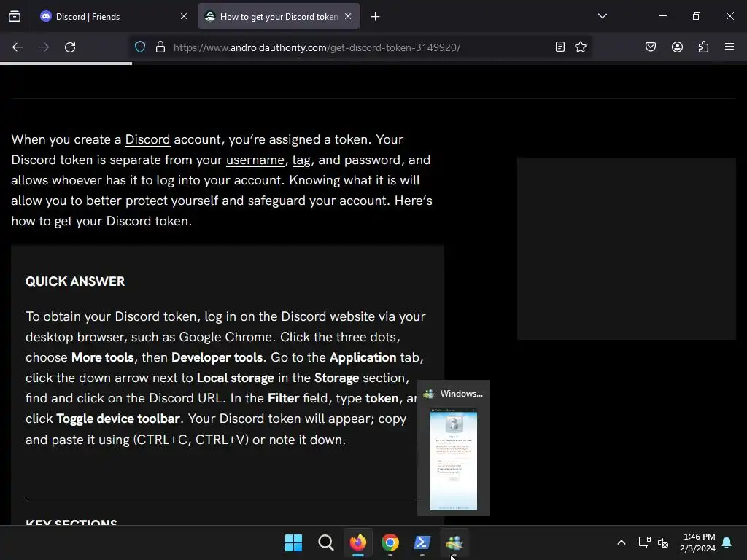
Task: Open Firefox View recent browsing icon
Action: (x=15, y=16)
